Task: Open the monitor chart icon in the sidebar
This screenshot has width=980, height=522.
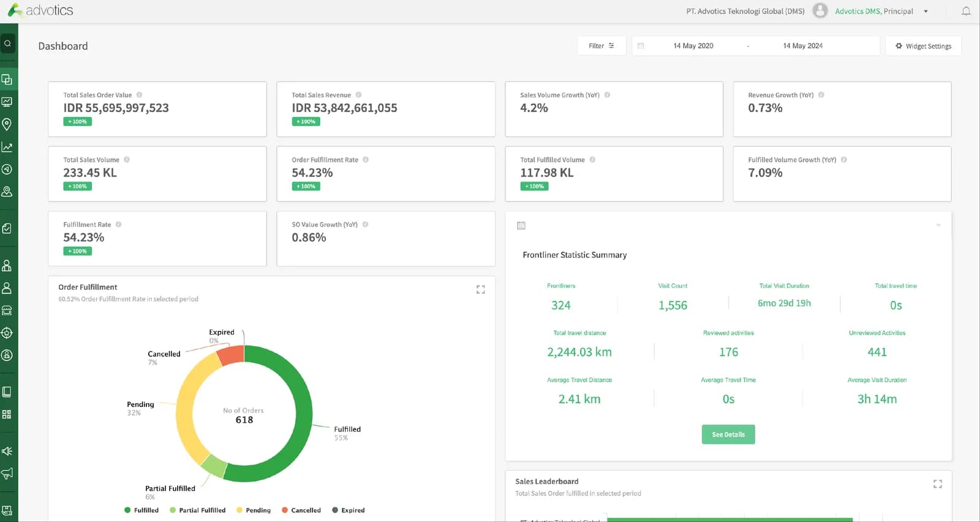Action: tap(7, 102)
